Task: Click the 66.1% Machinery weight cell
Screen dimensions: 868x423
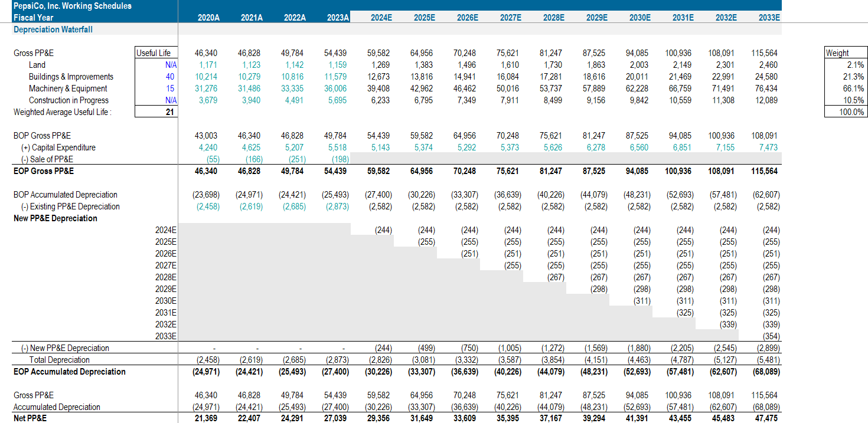Action: pos(853,88)
